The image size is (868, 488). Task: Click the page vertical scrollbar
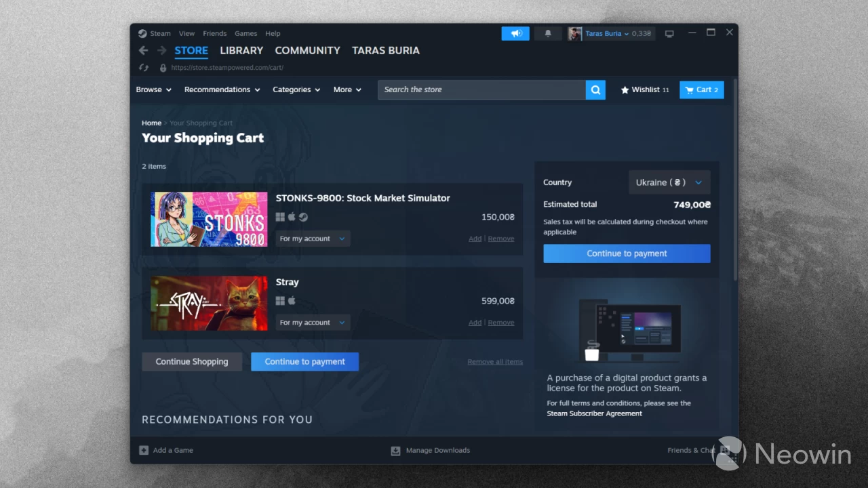pyautogui.click(x=735, y=180)
